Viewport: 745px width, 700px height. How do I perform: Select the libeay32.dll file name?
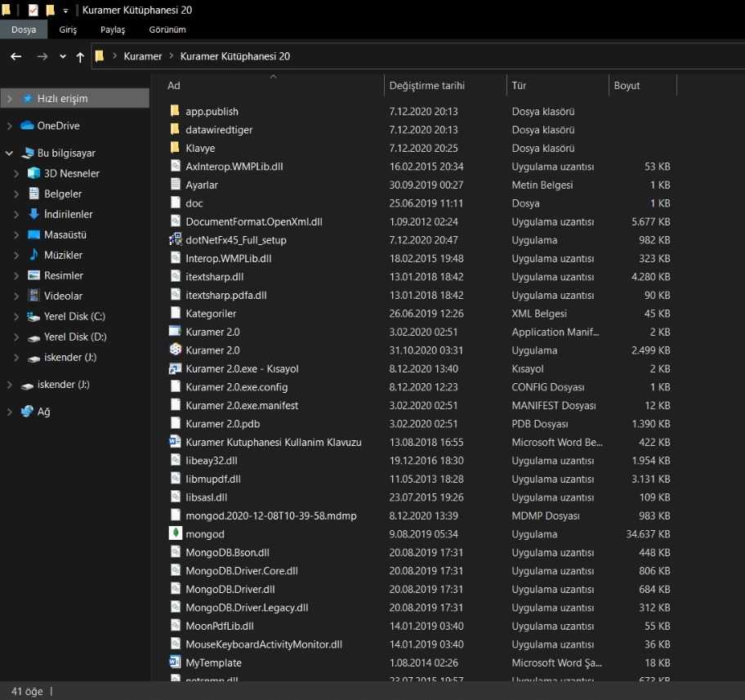[x=212, y=461]
